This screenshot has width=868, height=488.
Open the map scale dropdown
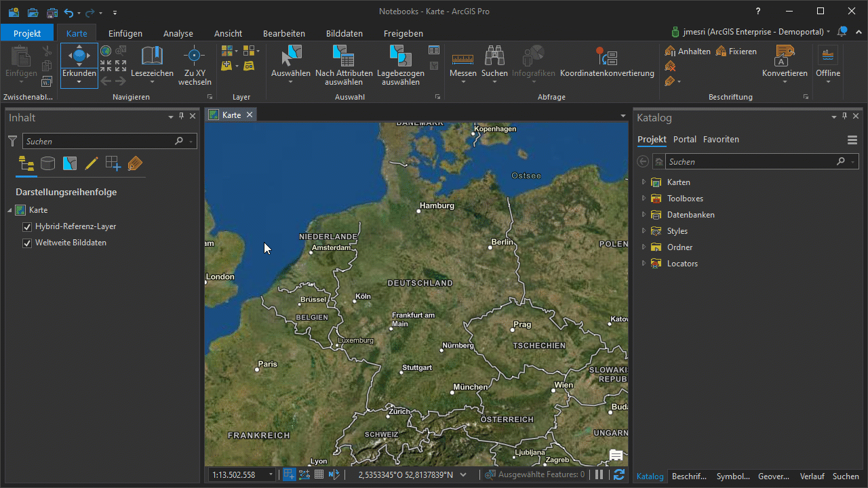click(x=270, y=474)
